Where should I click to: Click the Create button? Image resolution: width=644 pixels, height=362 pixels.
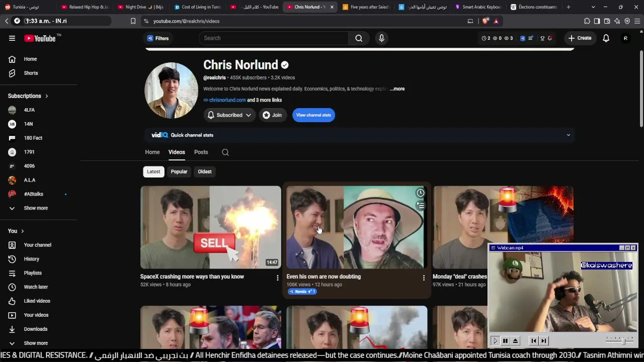click(580, 38)
